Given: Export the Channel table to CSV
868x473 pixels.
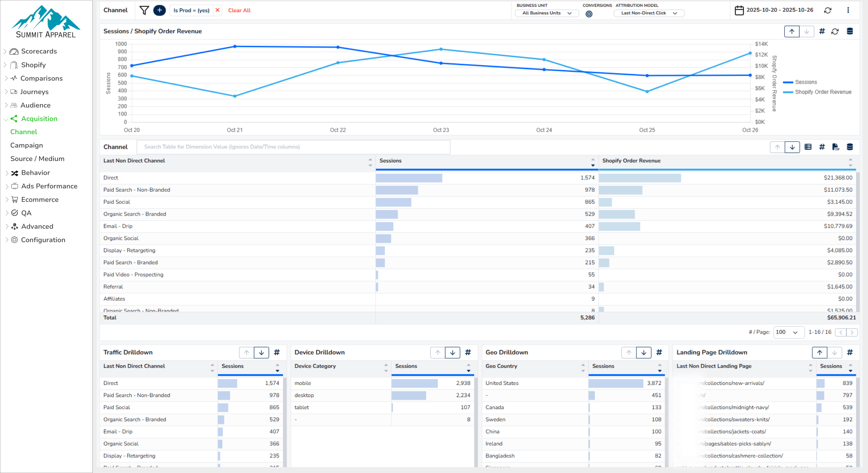Looking at the screenshot, I should pos(836,147).
